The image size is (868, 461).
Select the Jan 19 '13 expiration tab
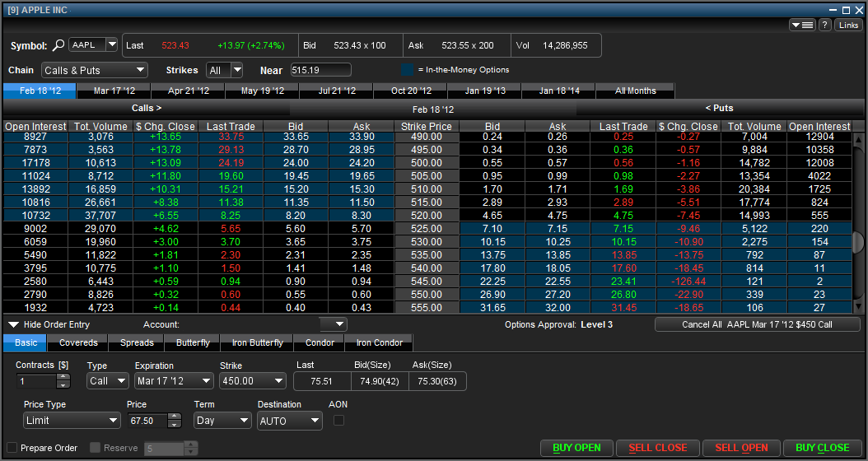click(x=485, y=91)
